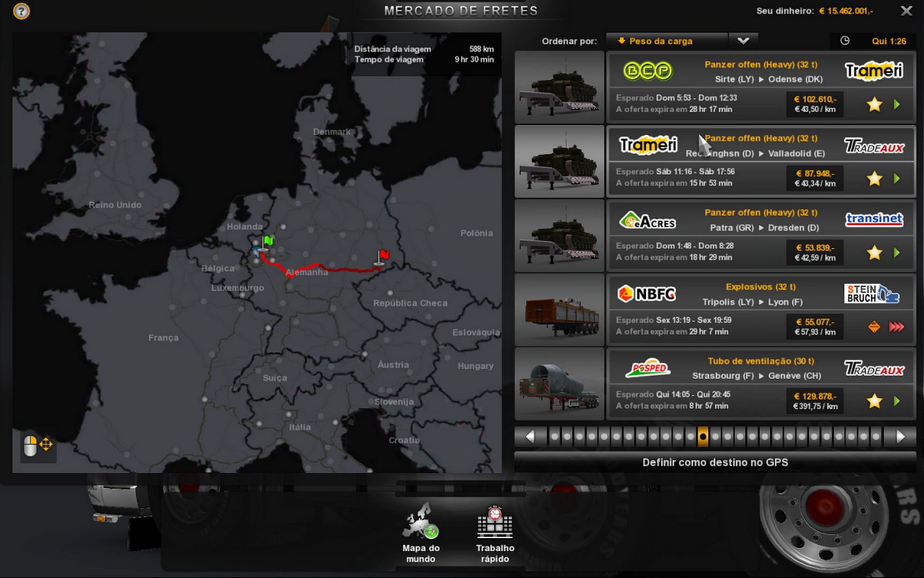Open the Peso da carga sort dropdown
Viewport: 924px width, 578px height.
666,41
